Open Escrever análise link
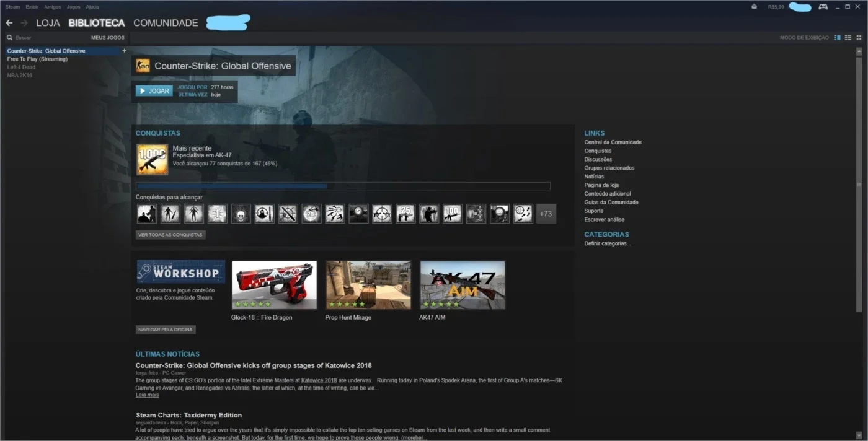This screenshot has width=868, height=441. [604, 220]
